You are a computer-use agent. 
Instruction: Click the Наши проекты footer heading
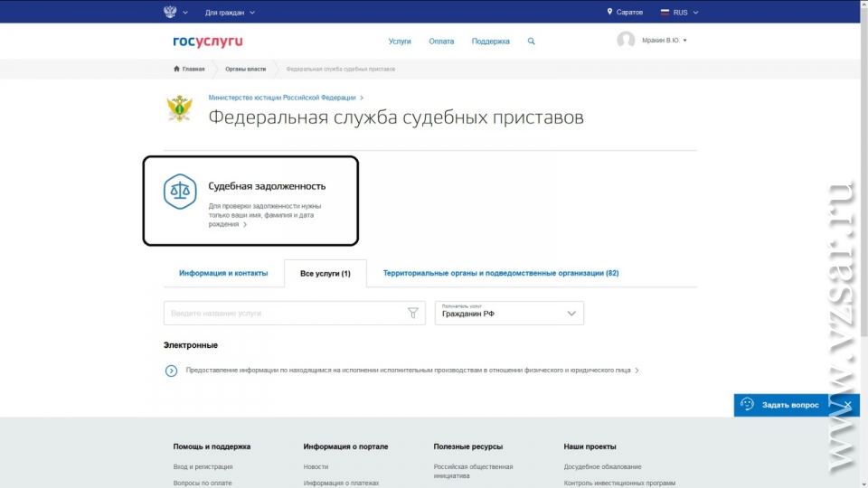point(590,446)
